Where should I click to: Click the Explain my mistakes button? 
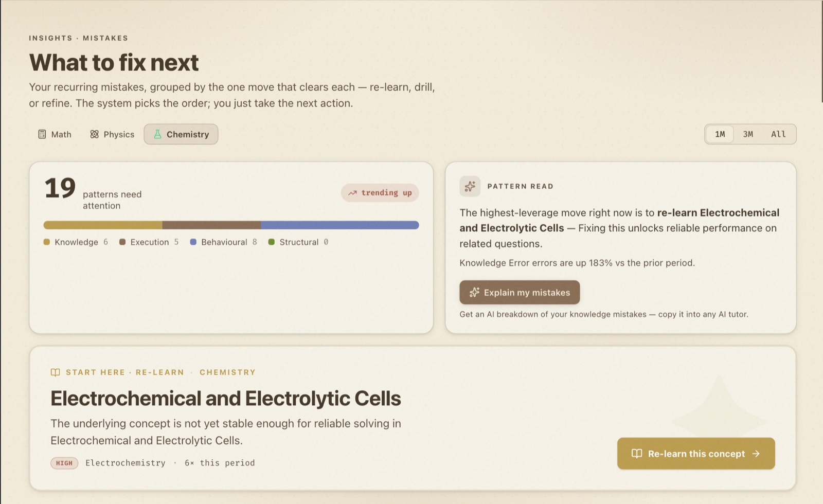(x=520, y=292)
